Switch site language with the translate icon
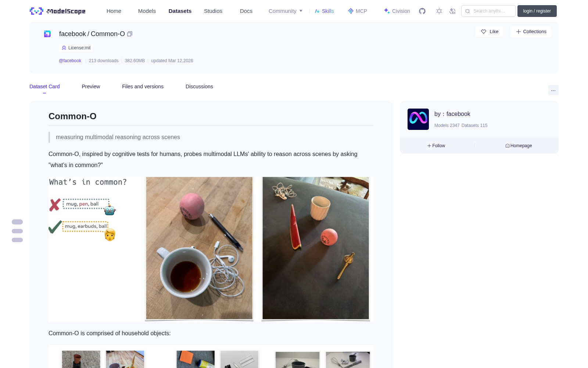 pos(452,11)
